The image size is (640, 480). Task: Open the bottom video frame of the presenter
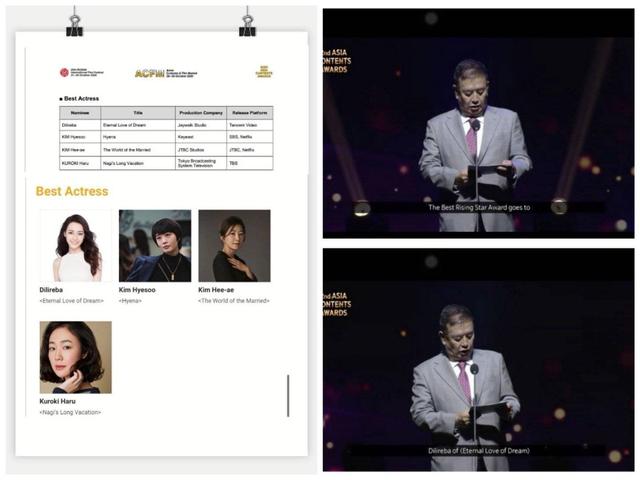coord(478,360)
